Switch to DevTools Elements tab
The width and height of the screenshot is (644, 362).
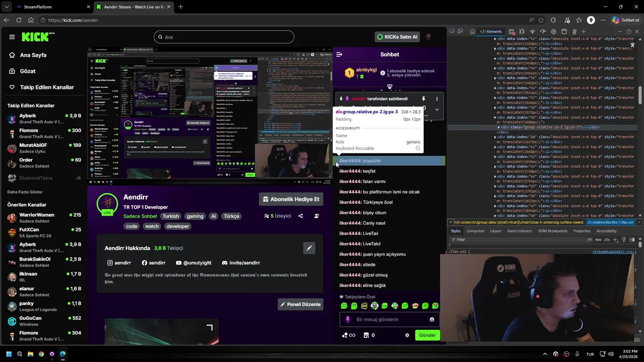point(491,32)
